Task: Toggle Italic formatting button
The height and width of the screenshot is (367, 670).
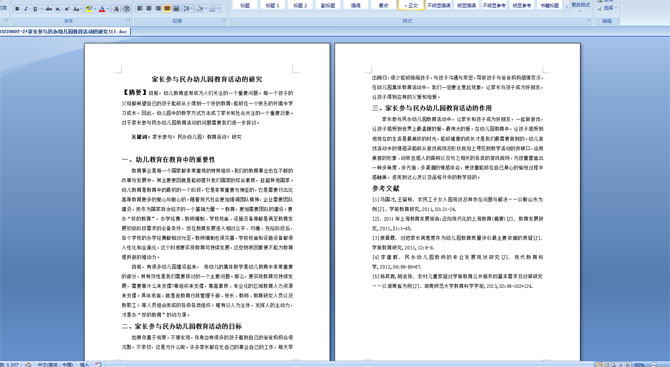Action: tap(26, 9)
